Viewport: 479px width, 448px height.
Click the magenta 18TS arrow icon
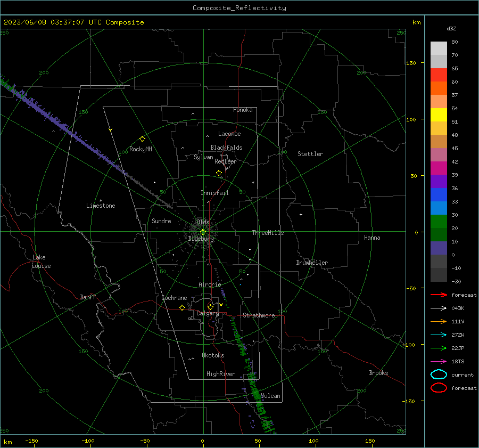(x=439, y=362)
